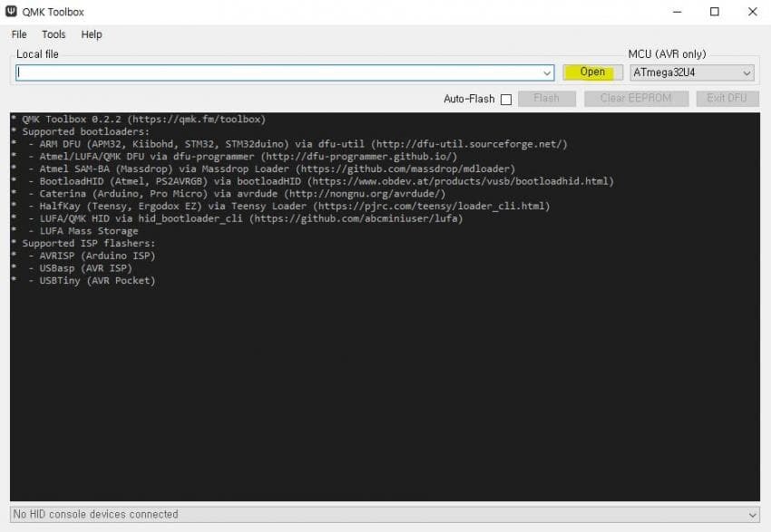
Task: Click the HalfKay (Teensy, Ergodox EZ) line
Action: tap(294, 206)
